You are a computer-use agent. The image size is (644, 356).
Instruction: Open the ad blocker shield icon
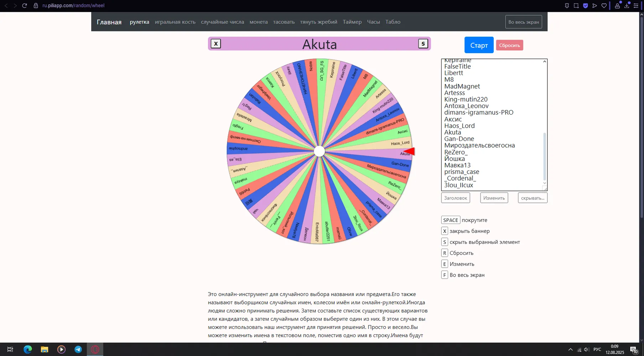[585, 6]
